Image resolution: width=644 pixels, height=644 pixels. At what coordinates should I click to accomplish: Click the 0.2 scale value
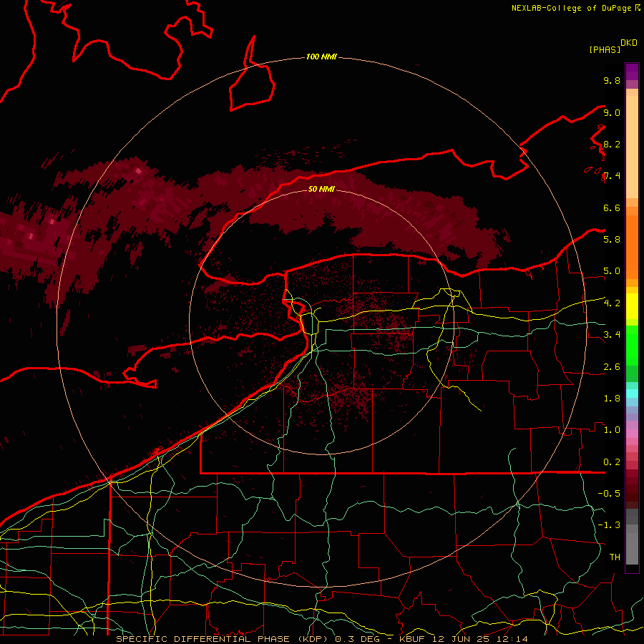(x=612, y=462)
